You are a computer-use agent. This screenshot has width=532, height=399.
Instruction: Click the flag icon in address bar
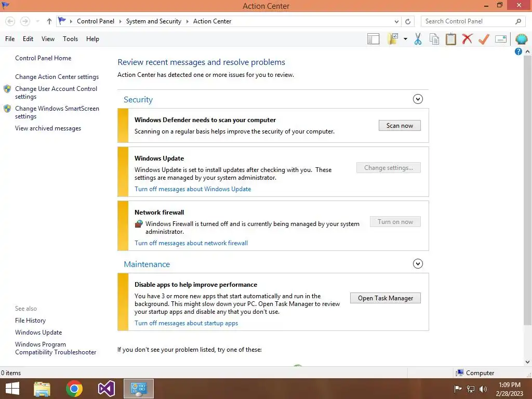click(x=62, y=21)
